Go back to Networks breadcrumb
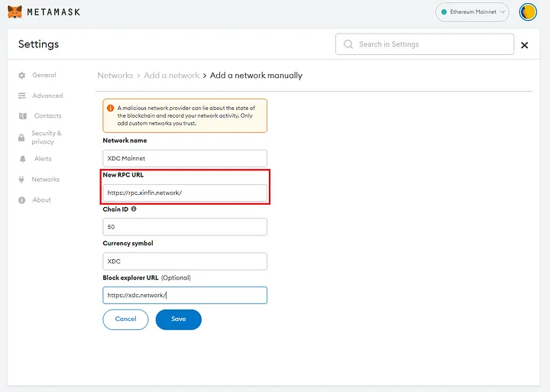 pyautogui.click(x=115, y=76)
